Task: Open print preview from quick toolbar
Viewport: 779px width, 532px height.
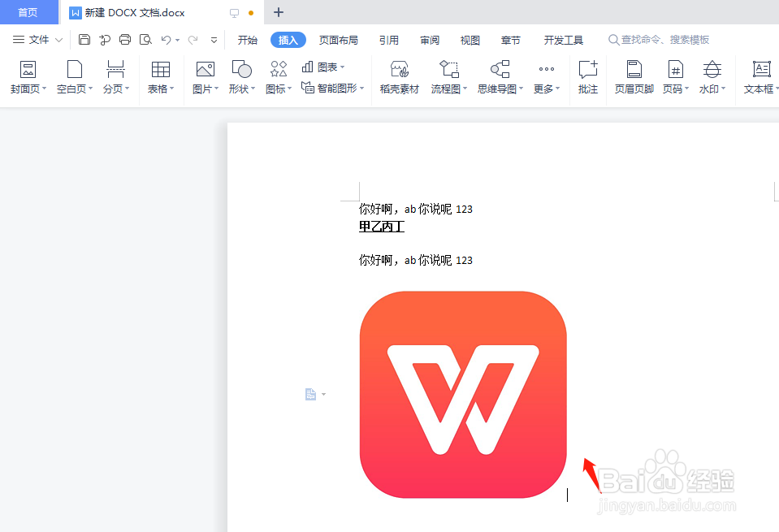Action: pyautogui.click(x=145, y=40)
